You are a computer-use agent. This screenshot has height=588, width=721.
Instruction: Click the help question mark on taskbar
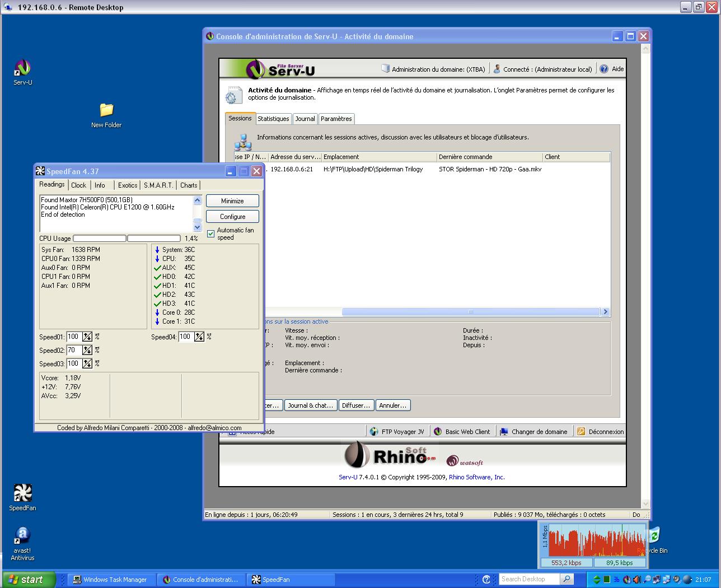pos(486,580)
